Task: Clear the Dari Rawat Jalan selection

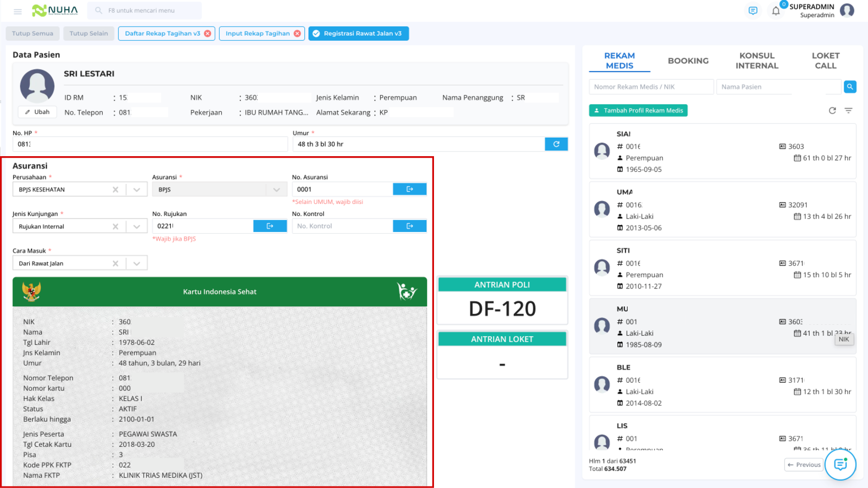Action: [x=116, y=264]
